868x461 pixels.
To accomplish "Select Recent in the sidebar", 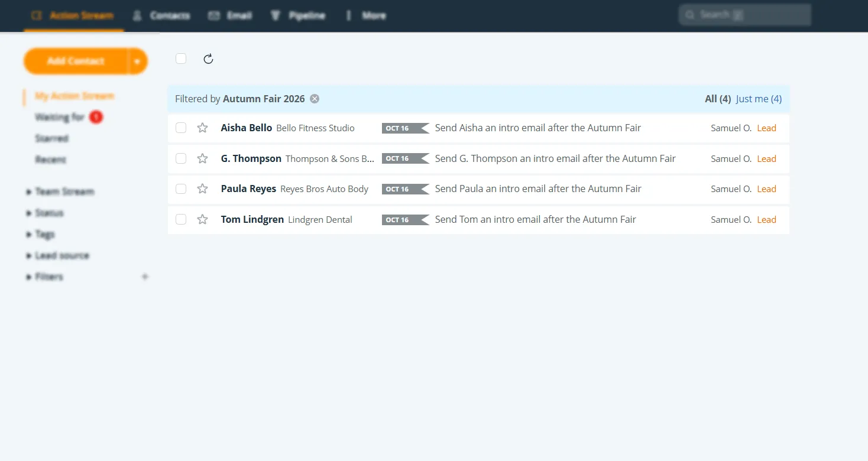I will point(50,160).
